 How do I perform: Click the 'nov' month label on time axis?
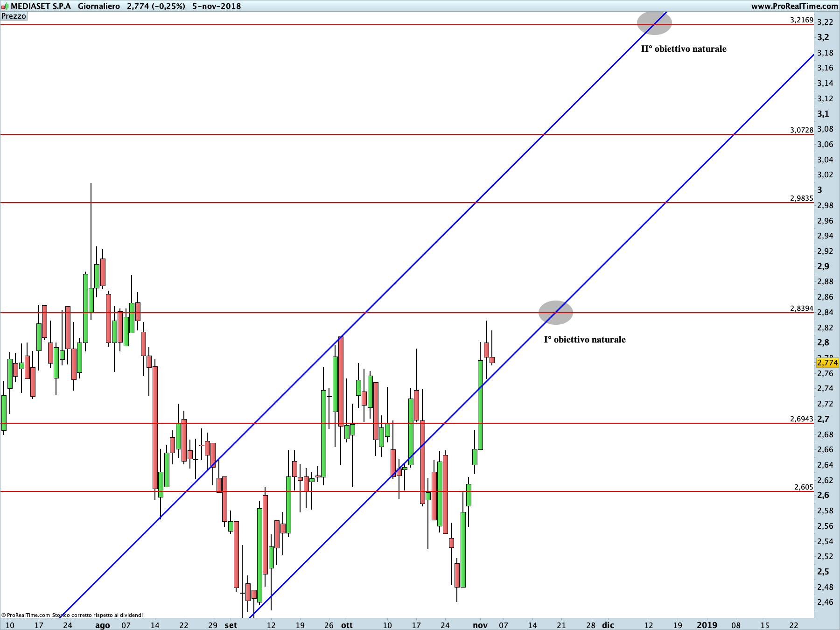tap(480, 625)
